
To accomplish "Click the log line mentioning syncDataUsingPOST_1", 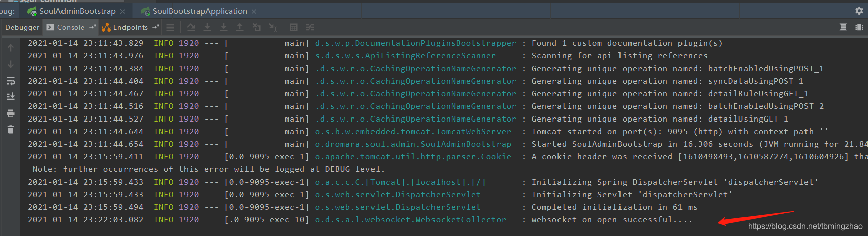I will (415, 81).
